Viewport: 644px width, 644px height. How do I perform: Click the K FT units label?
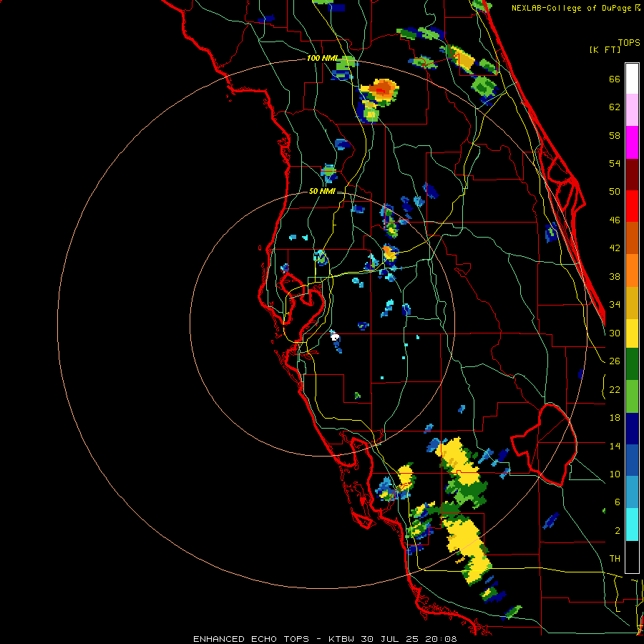click(x=605, y=49)
